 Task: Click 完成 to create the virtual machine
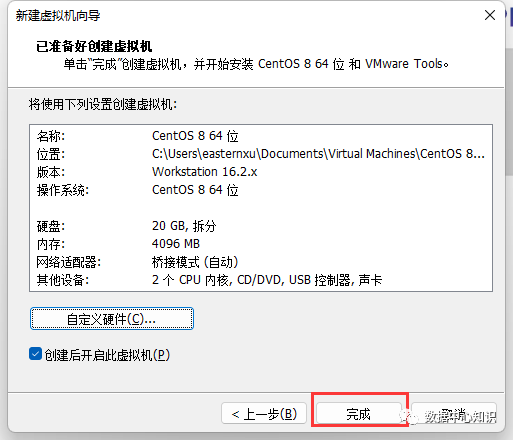pos(358,414)
